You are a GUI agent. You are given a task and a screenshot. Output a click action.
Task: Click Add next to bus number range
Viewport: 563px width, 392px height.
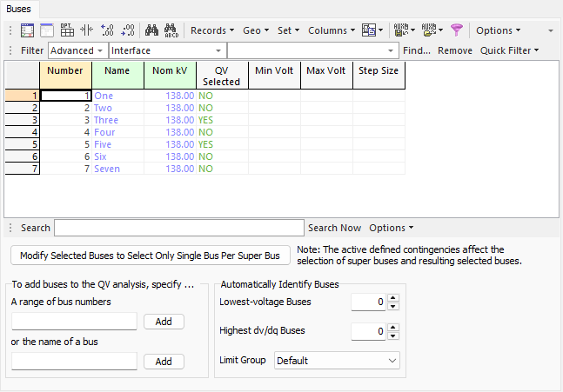click(x=164, y=322)
